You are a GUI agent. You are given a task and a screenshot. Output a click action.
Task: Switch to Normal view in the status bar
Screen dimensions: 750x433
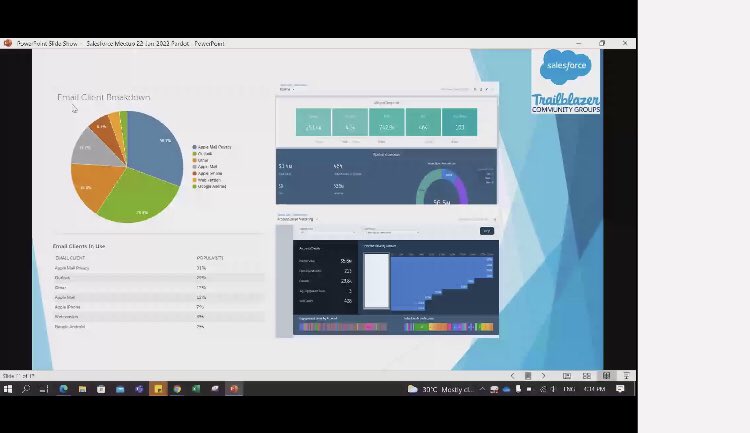tap(567, 376)
